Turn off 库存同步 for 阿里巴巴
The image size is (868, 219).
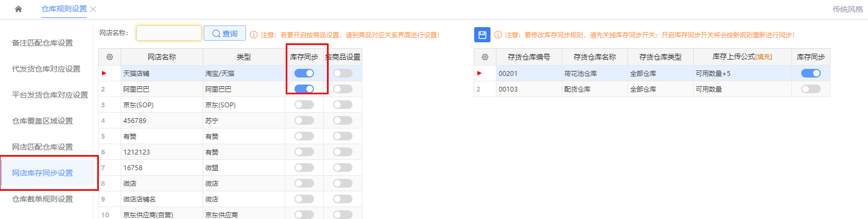(304, 89)
